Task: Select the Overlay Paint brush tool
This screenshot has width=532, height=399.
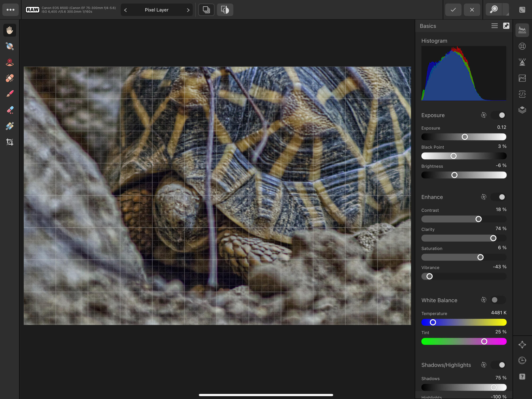Action: pos(10,94)
